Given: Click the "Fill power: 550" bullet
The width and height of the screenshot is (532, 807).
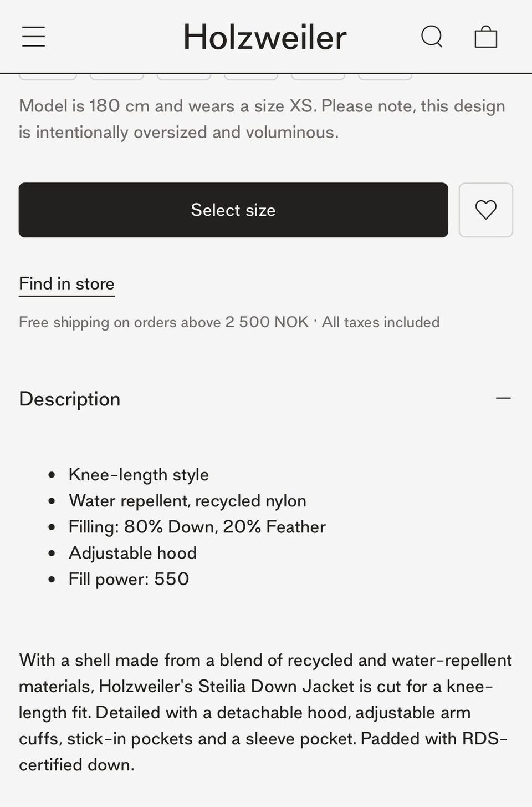Looking at the screenshot, I should click(x=129, y=579).
